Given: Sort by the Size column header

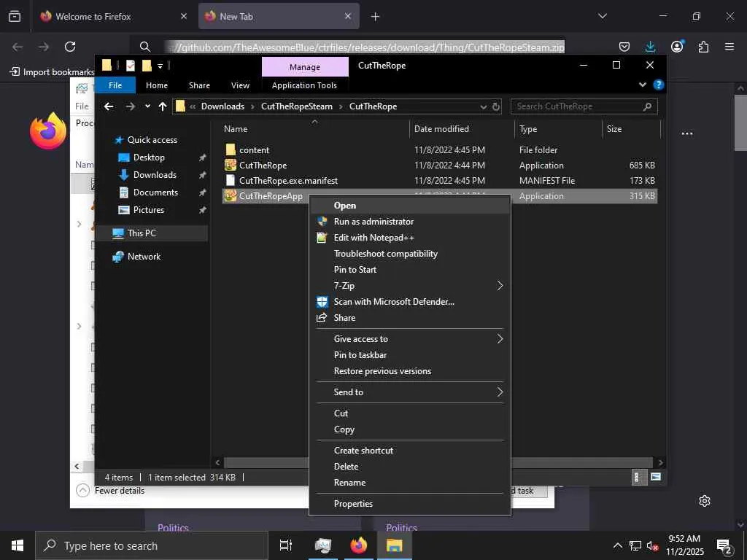Looking at the screenshot, I should point(632,129).
